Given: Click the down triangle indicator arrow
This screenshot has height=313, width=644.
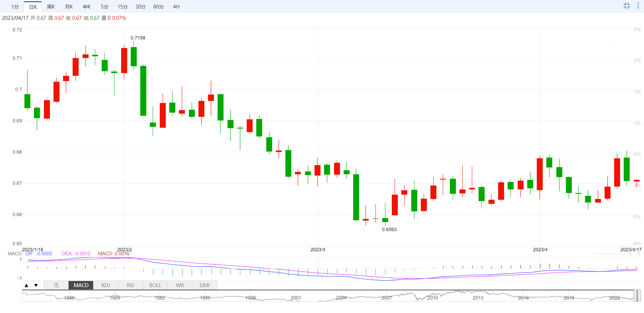Looking at the screenshot, I should [36, 285].
